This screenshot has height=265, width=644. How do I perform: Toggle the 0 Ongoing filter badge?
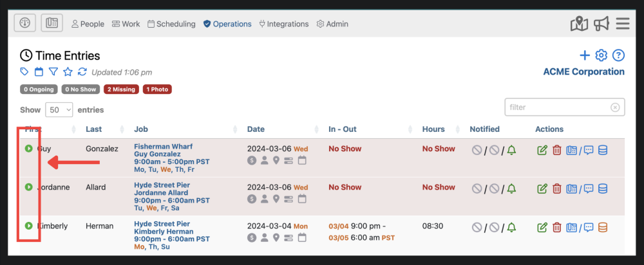pyautogui.click(x=38, y=89)
